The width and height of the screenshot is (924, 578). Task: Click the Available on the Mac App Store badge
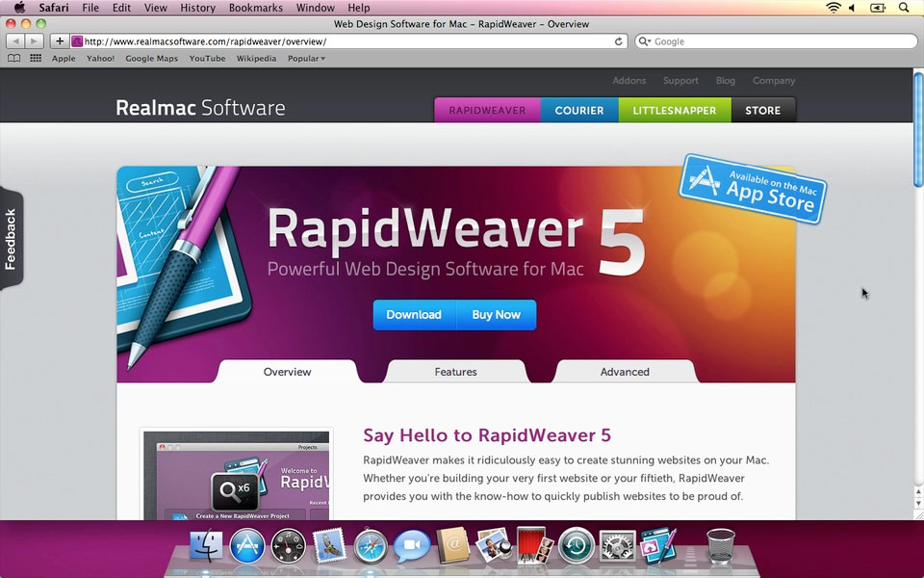(753, 189)
